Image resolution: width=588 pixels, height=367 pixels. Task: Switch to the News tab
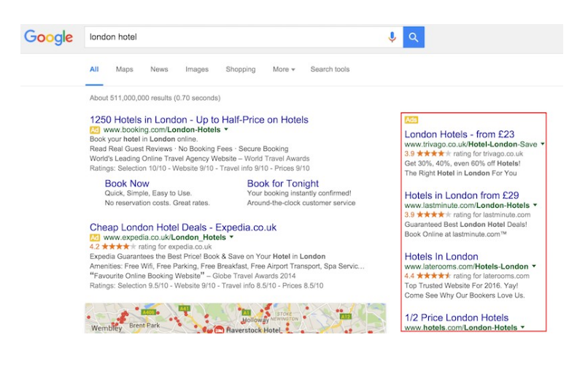click(159, 69)
